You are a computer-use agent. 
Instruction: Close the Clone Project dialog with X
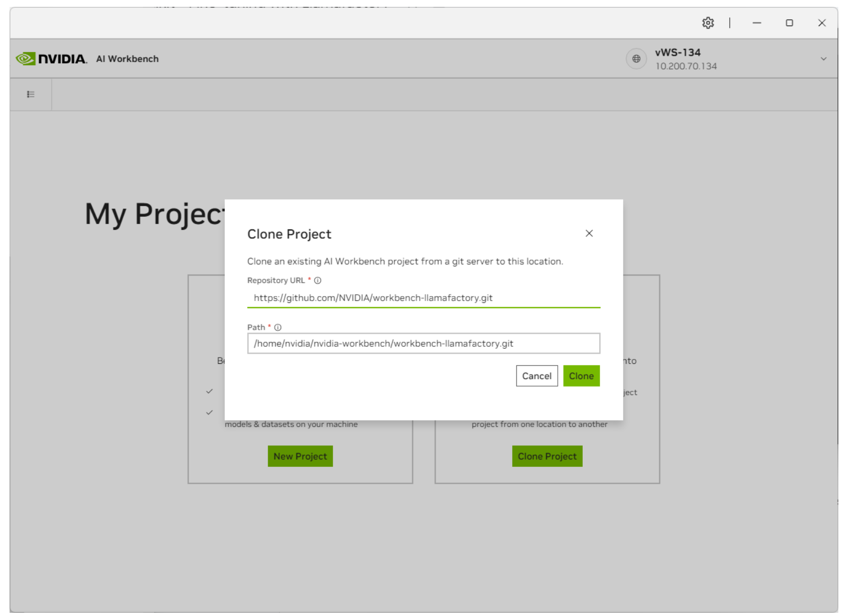[x=589, y=234]
